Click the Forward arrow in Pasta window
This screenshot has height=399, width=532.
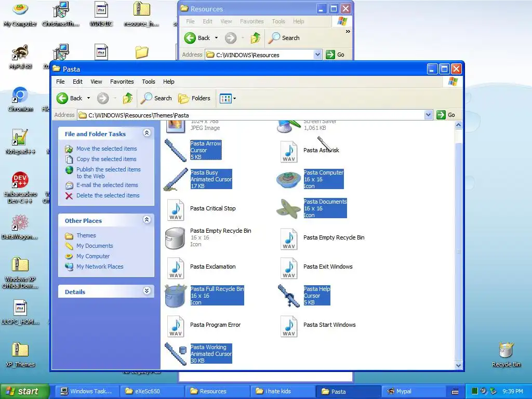pos(103,98)
